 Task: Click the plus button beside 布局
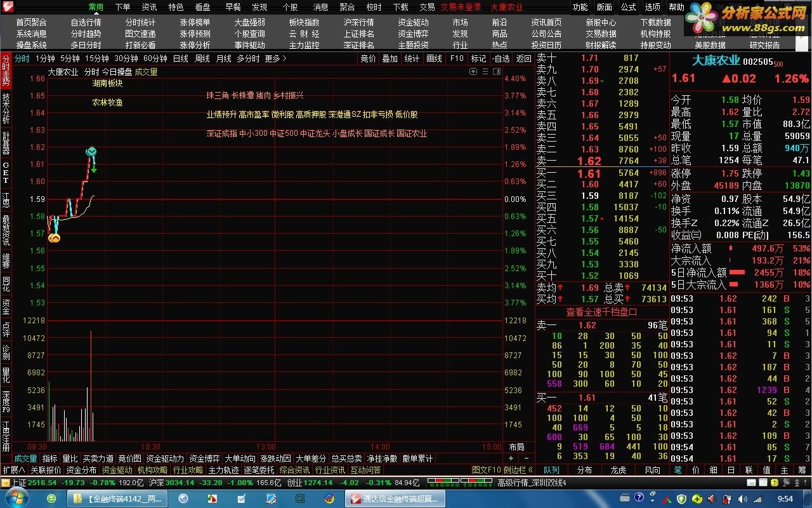pyautogui.click(x=511, y=458)
